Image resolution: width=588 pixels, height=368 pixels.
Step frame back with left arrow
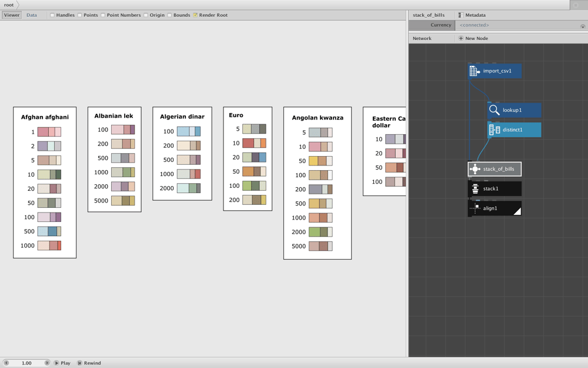(6, 363)
